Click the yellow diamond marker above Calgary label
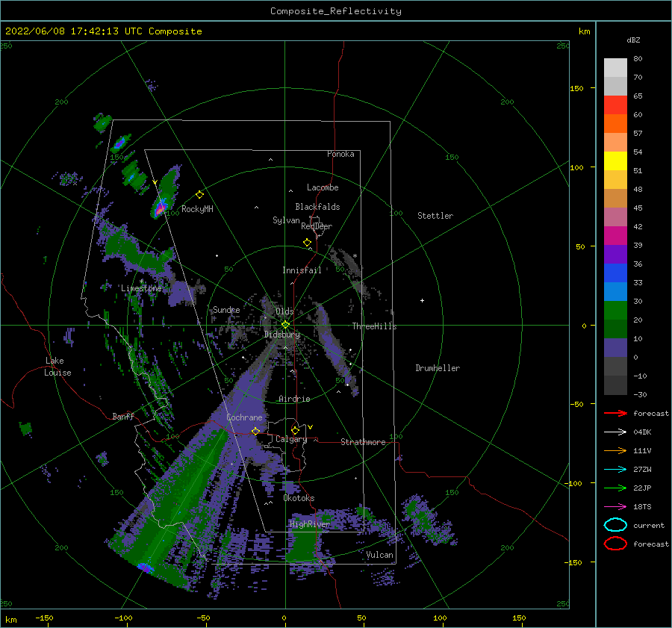Screen dimensions: 672x628 pyautogui.click(x=295, y=430)
